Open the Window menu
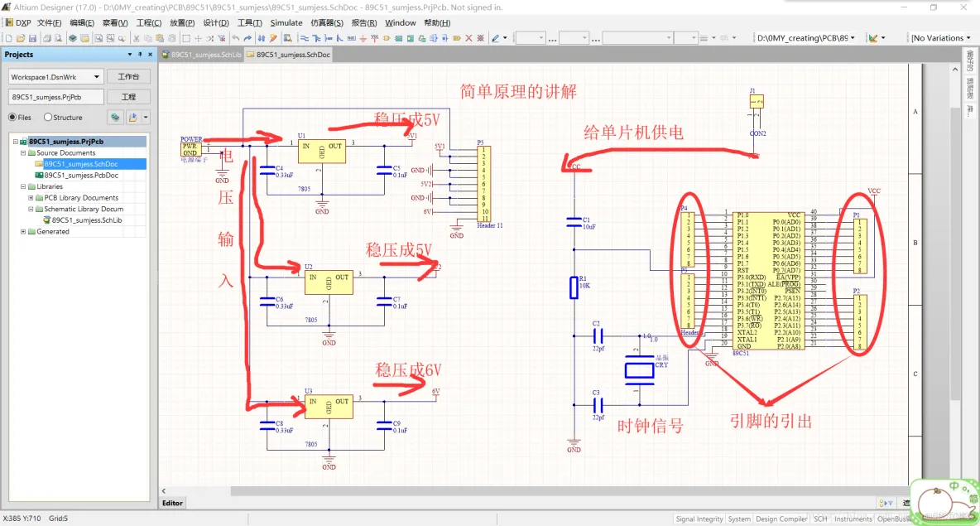The image size is (980, 526). (x=400, y=22)
